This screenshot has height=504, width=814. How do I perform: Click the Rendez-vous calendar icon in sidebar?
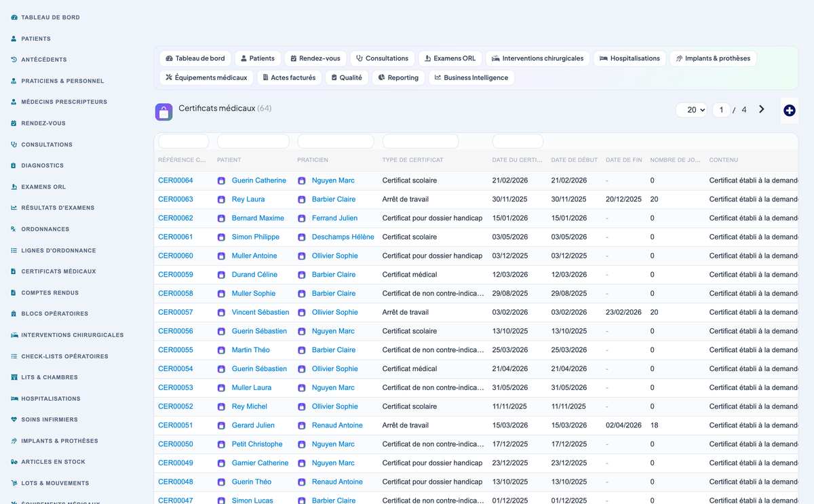[14, 123]
